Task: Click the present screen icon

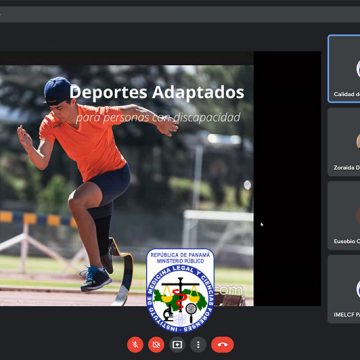Action: click(x=177, y=345)
